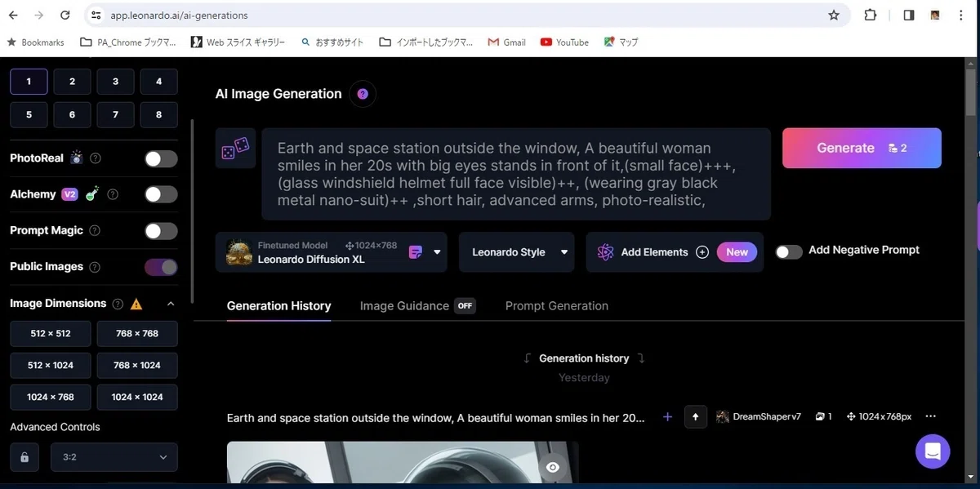The height and width of the screenshot is (489, 980).
Task: Click the up arrow reuse prompt button
Action: 696,417
